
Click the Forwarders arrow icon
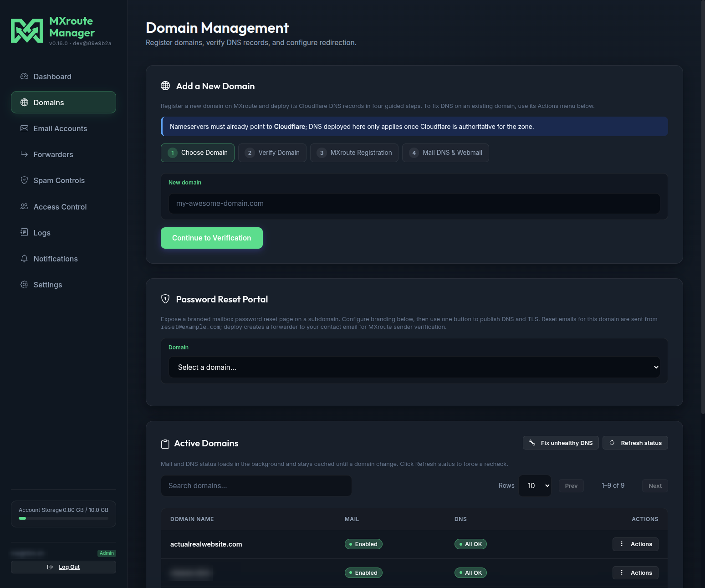25,154
